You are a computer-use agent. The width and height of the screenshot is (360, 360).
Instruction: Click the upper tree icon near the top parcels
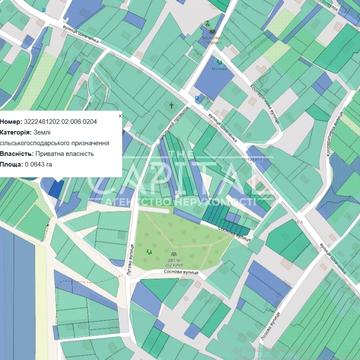[208, 23]
